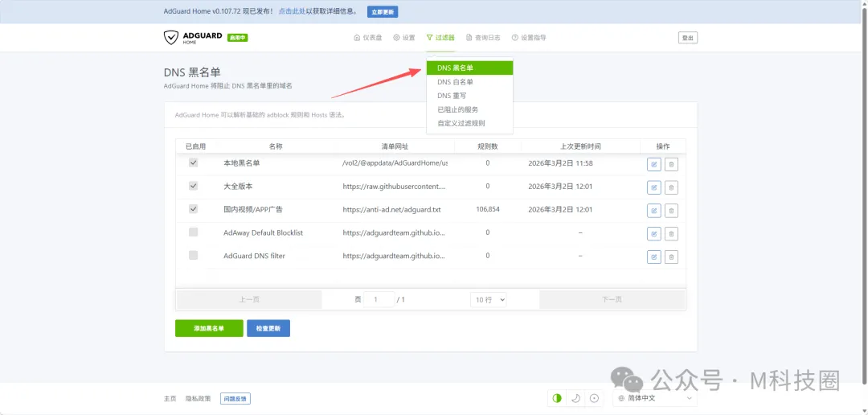Click the 2026年3月2日 11:58 timestamp
The width and height of the screenshot is (868, 415).
tap(561, 163)
